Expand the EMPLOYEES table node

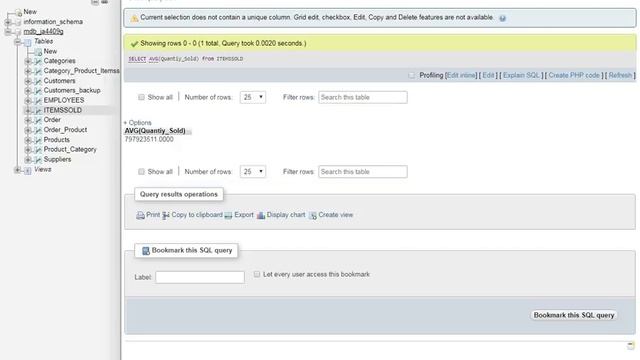(28, 100)
